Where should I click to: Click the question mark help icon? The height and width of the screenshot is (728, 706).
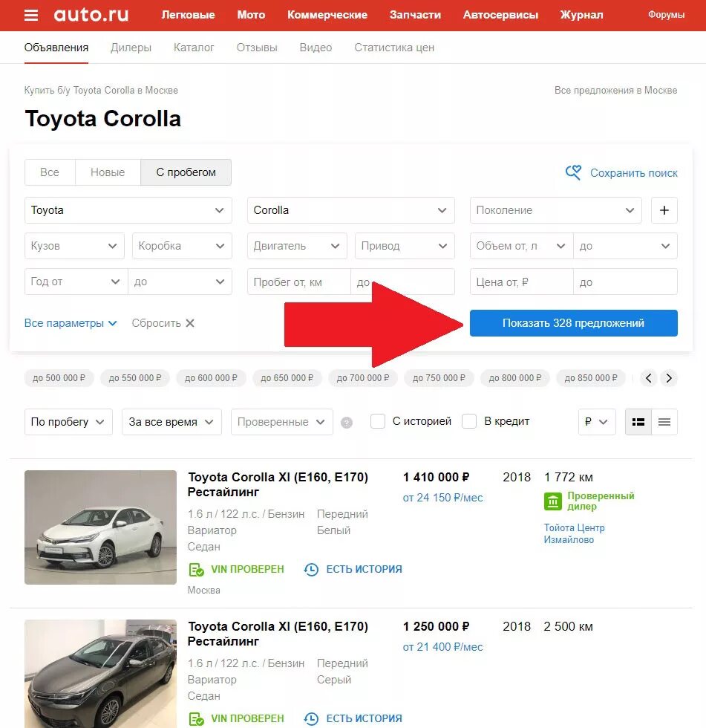click(347, 422)
